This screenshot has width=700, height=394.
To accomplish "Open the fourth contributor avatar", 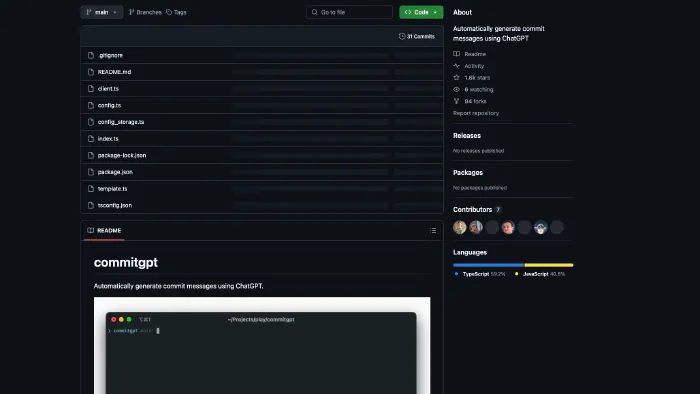I will 508,227.
